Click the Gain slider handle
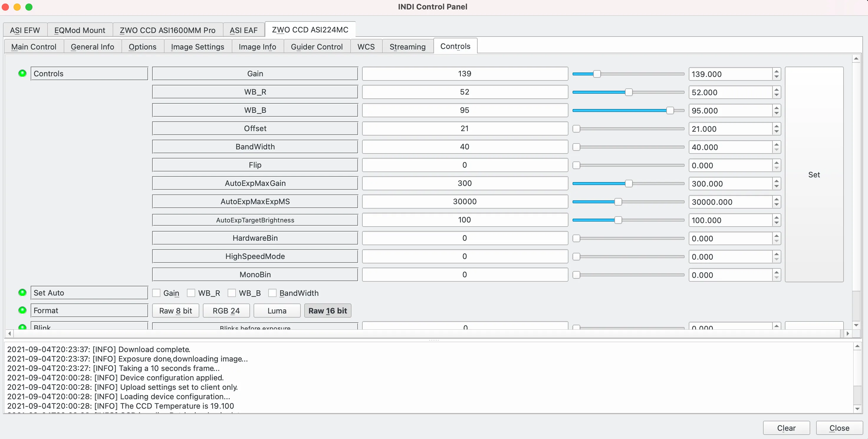Screen dimensions: 868x439 (x=597, y=74)
